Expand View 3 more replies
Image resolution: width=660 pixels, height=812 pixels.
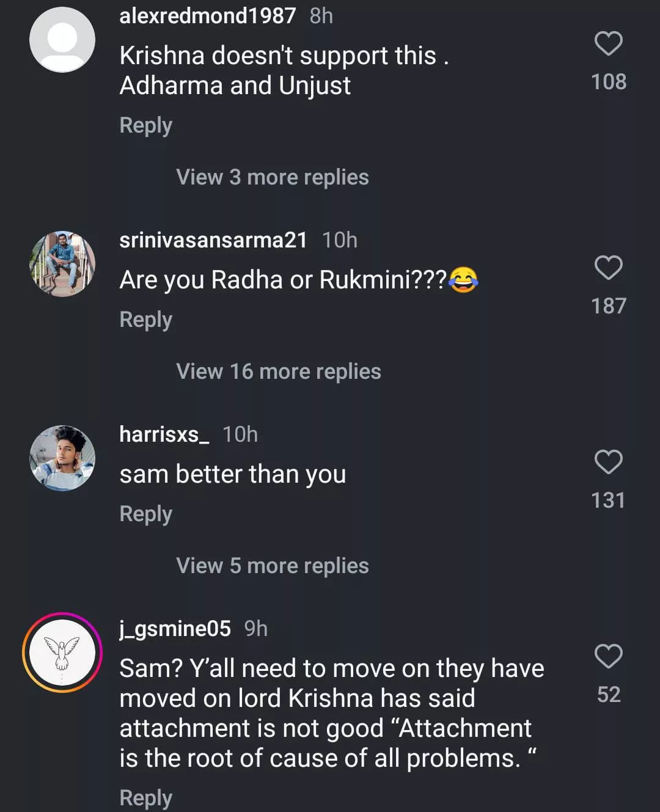click(272, 177)
